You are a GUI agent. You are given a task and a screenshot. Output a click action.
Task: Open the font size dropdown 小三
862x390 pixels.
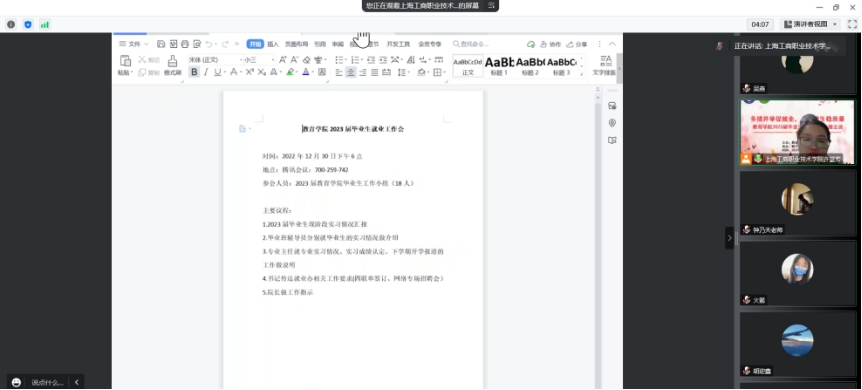pos(259,59)
